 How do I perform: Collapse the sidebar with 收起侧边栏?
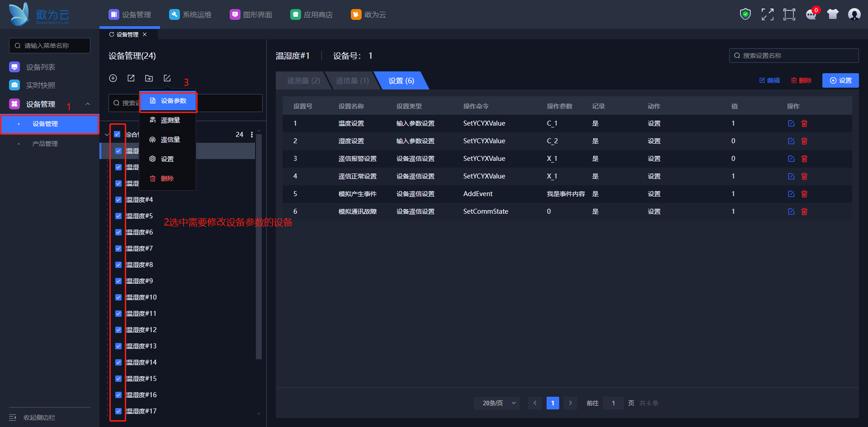(x=33, y=418)
